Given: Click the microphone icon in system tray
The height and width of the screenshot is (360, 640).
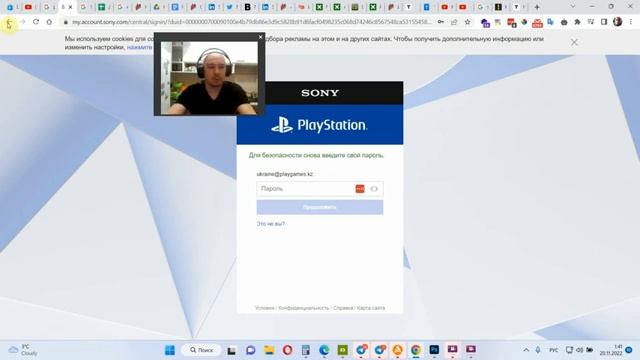Looking at the screenshot, I should [x=538, y=350].
